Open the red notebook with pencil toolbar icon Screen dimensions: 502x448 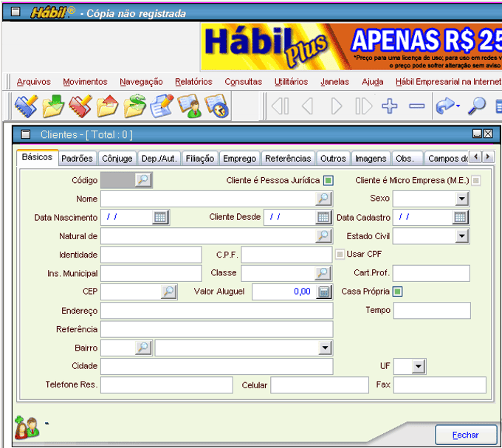pyautogui.click(x=80, y=106)
